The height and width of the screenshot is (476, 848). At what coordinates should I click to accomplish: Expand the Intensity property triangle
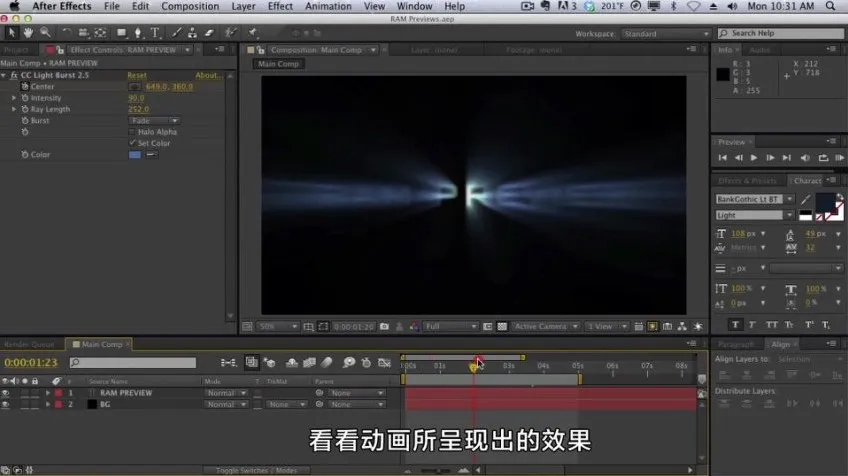point(14,98)
